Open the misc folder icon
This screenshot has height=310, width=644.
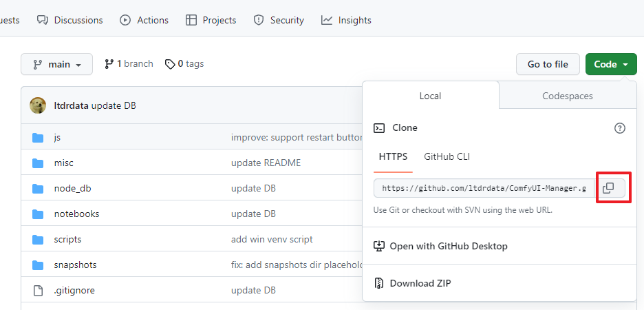coord(38,163)
